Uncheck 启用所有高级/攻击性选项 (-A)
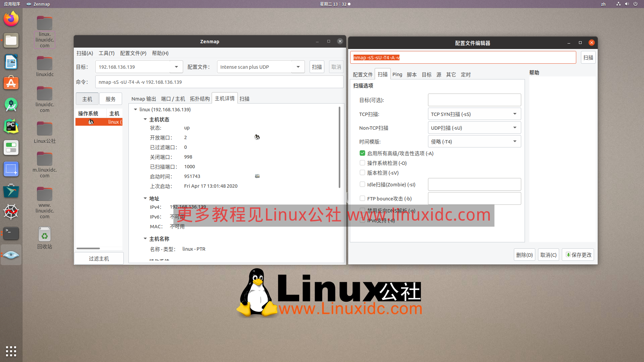 [x=362, y=153]
